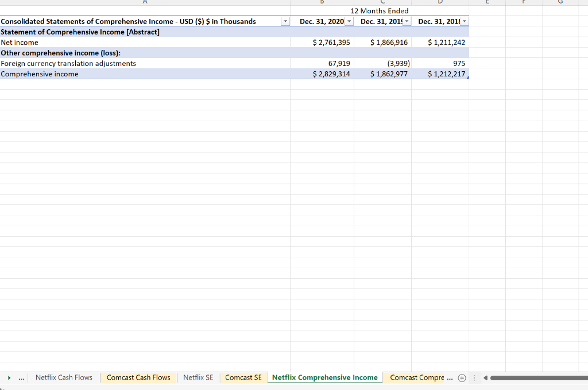Open the Netflix SE sheet tab
The image size is (588, 390).
tap(198, 377)
